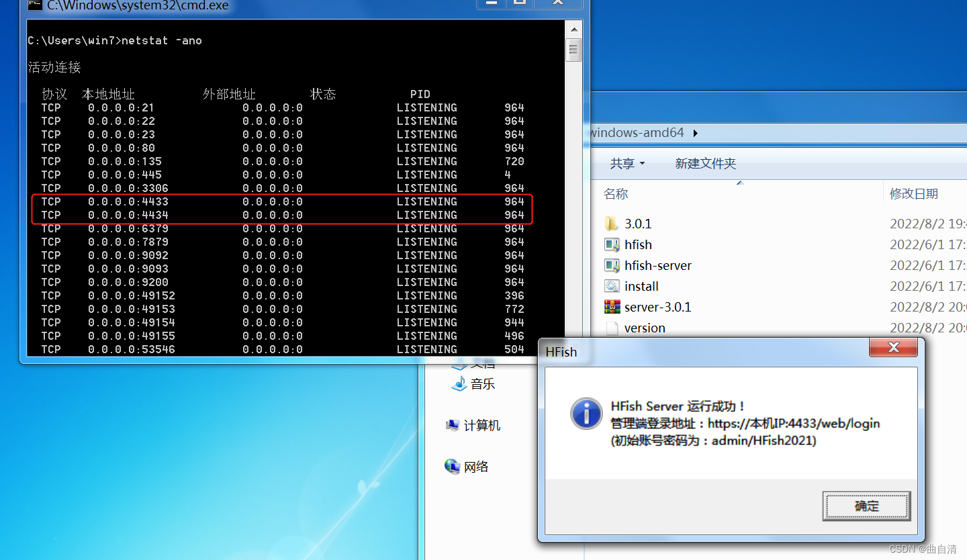Screen dimensions: 967x560
Task: Select the install batch file icon
Action: click(611, 286)
